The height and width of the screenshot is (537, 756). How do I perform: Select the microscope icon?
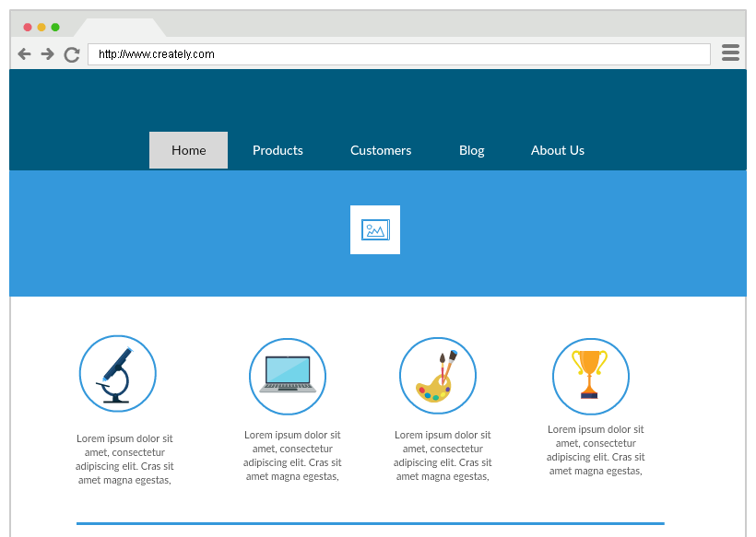(117, 374)
